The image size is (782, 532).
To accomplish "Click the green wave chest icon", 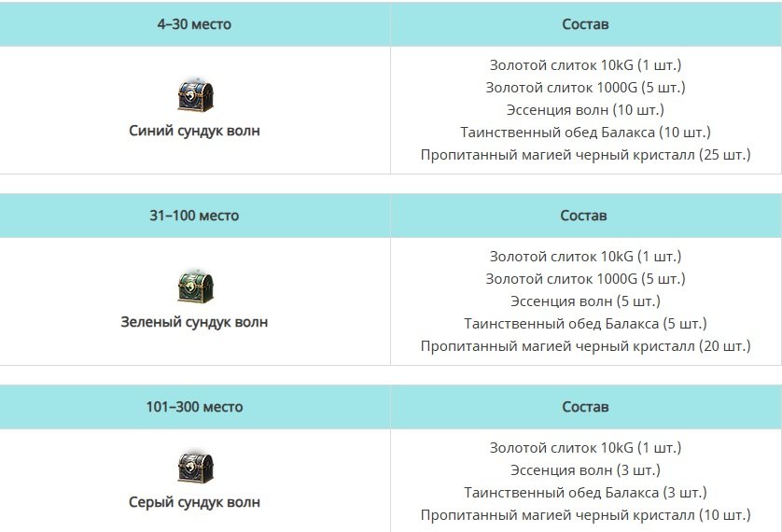I will click(196, 287).
